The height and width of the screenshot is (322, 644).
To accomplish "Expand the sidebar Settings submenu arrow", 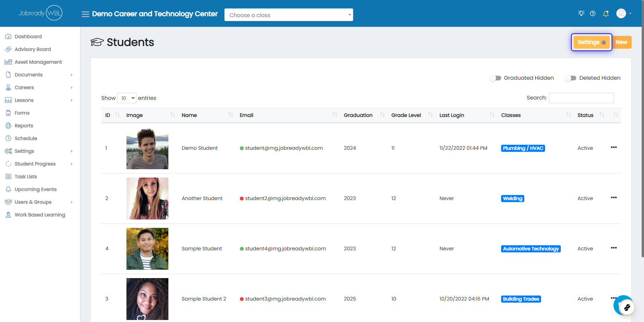I will (72, 151).
